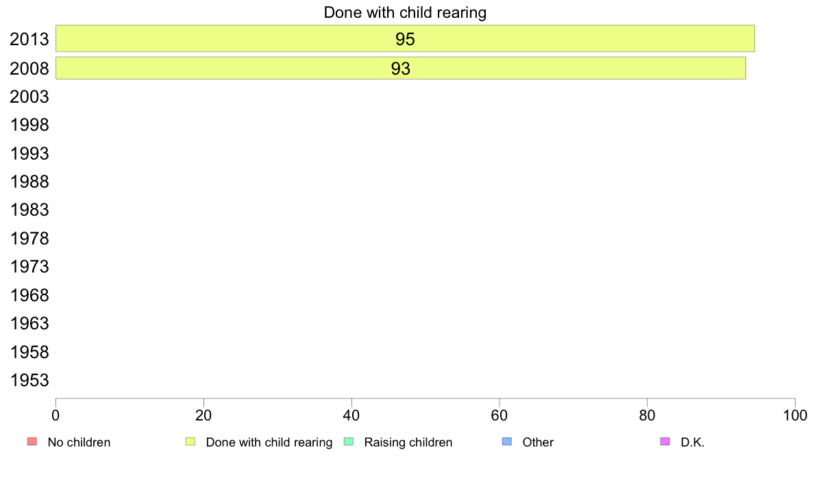Select the green Raising children legend swatch
Image resolution: width=814 pixels, height=504 pixels.
(349, 442)
